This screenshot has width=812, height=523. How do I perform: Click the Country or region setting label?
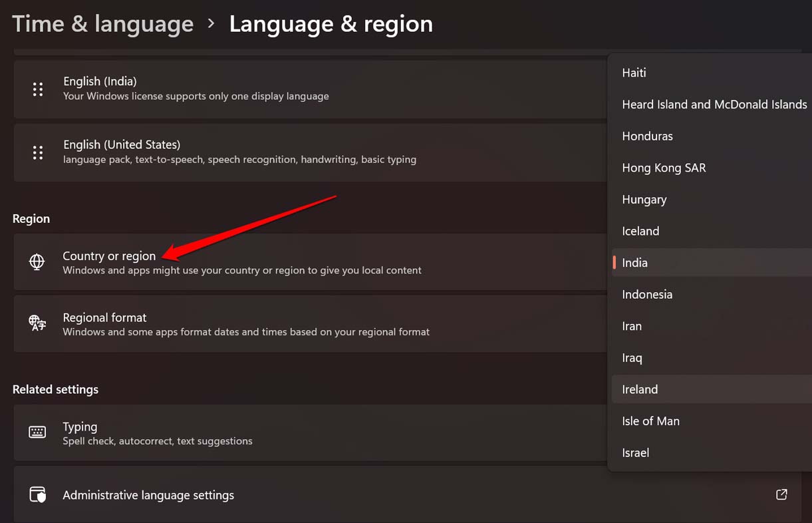(x=109, y=256)
